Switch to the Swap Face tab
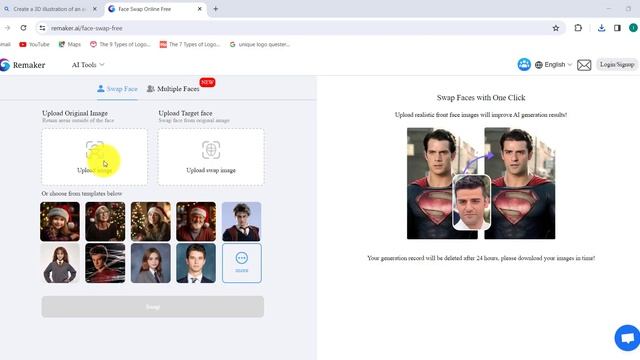This screenshot has height=360, width=640. pyautogui.click(x=118, y=89)
